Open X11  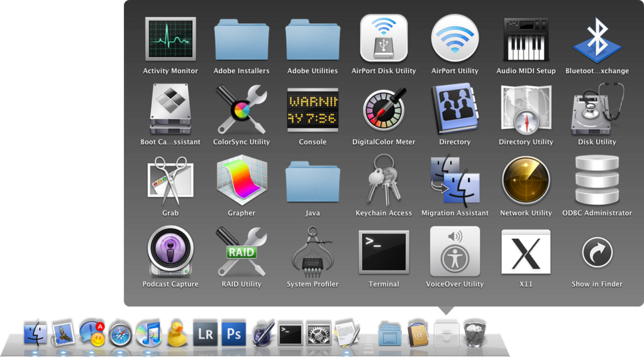[526, 252]
